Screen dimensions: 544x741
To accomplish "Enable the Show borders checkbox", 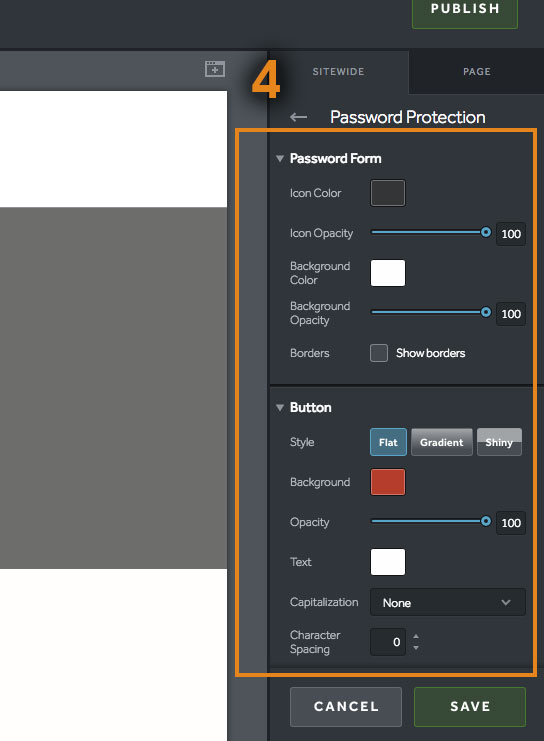I will pos(379,353).
